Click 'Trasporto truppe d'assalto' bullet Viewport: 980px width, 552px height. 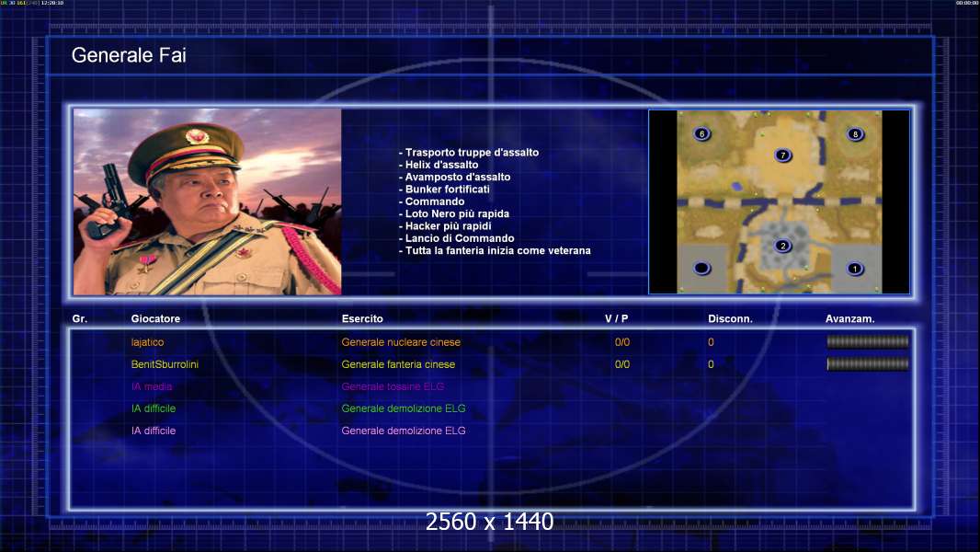pos(469,152)
